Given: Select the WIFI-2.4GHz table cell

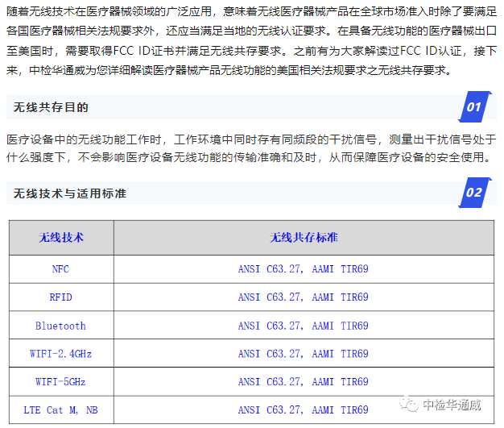Looking at the screenshot, I should (x=61, y=354).
